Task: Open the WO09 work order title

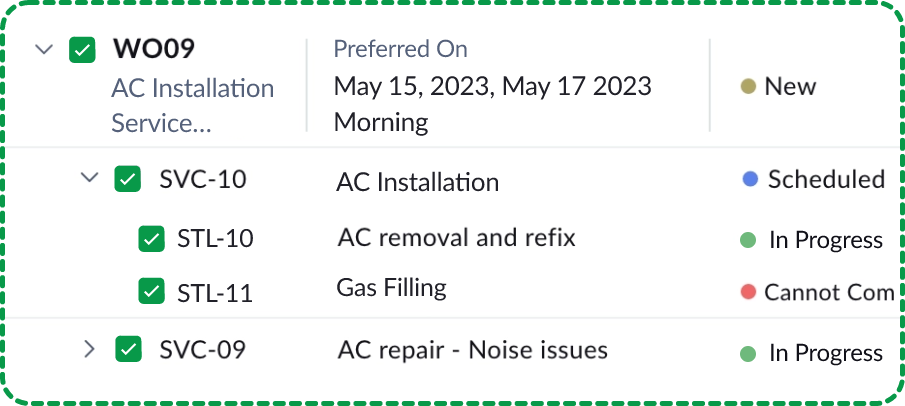Action: pyautogui.click(x=153, y=49)
